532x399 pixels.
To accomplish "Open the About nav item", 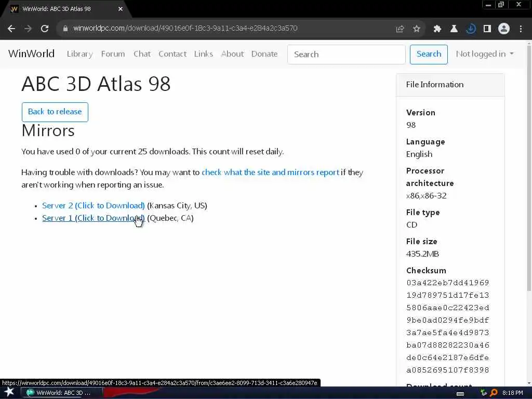I will 232,54.
